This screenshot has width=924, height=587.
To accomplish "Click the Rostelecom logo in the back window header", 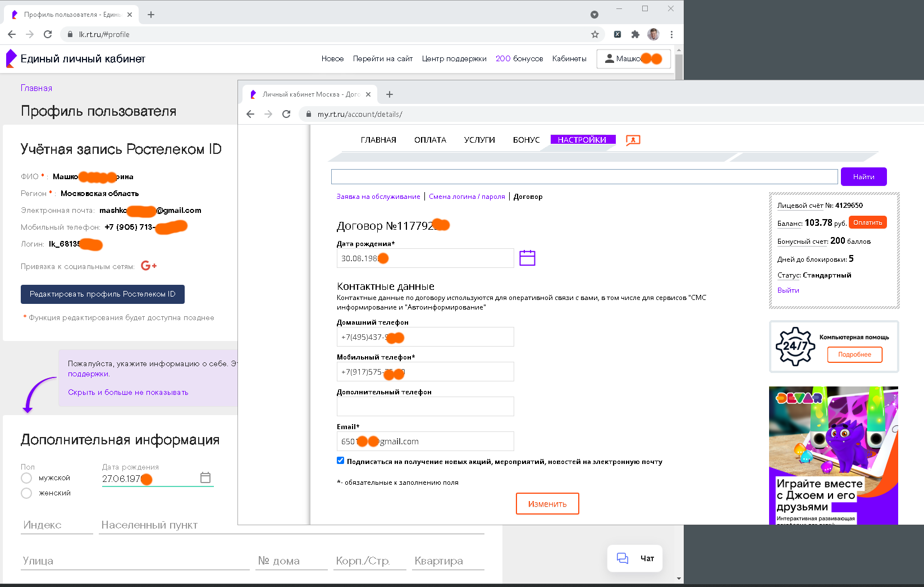I will click(11, 58).
